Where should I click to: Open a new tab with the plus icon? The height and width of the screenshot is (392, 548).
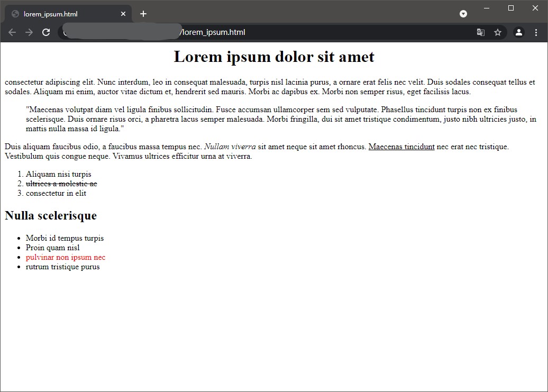point(143,14)
